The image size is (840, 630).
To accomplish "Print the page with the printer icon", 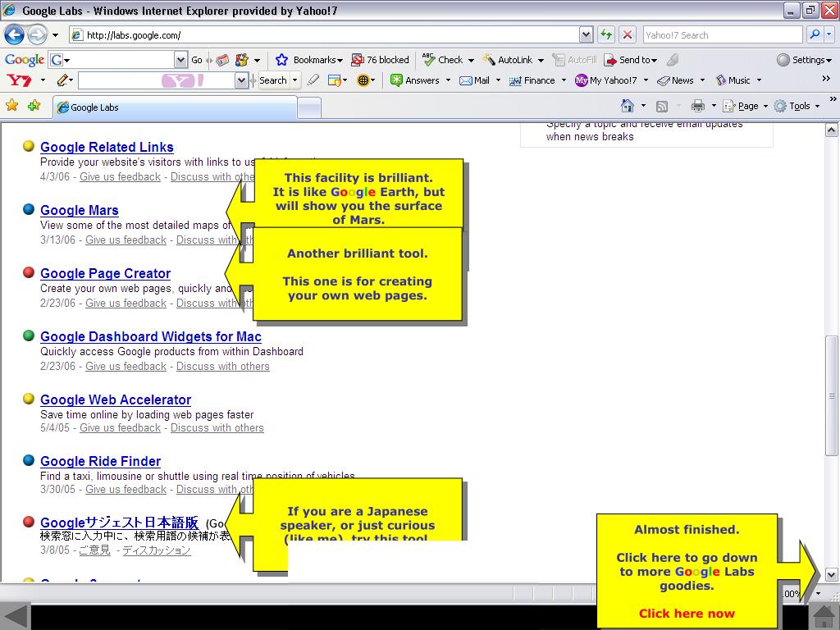I will (697, 106).
